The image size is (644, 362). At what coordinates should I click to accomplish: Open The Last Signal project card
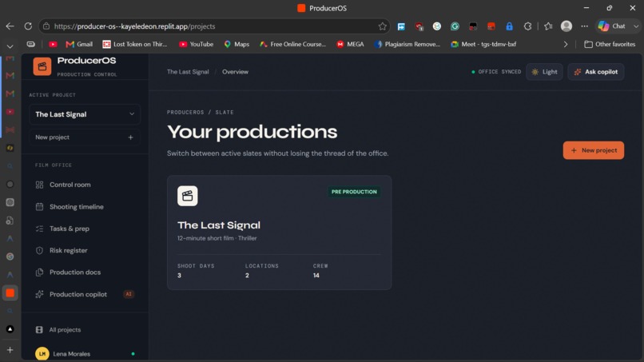tap(280, 233)
